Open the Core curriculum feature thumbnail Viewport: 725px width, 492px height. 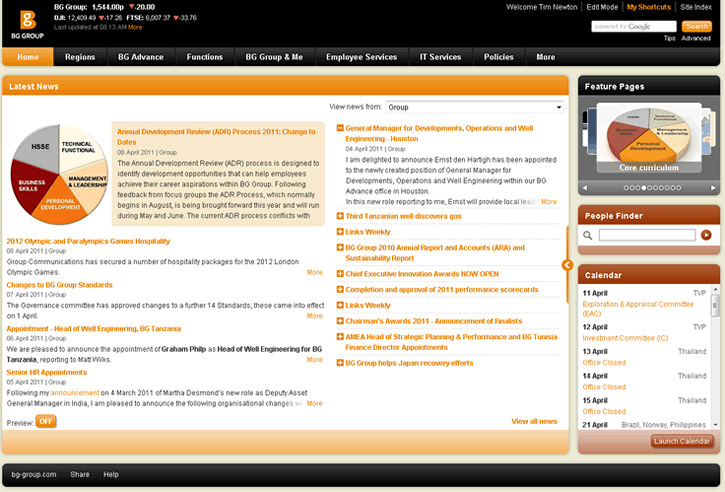[649, 137]
